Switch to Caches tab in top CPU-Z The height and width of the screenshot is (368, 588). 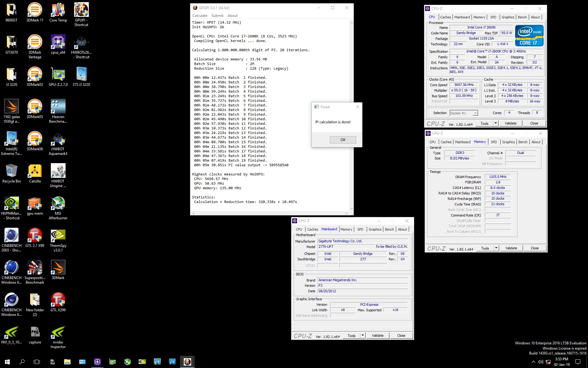445,17
